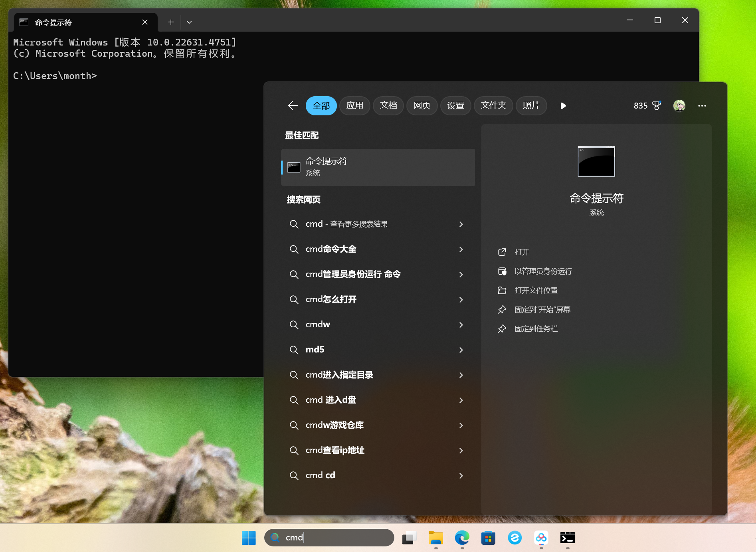Viewport: 756px width, 552px height.
Task: Expand the cmd 进入d盘 chevron
Action: pyautogui.click(x=461, y=400)
